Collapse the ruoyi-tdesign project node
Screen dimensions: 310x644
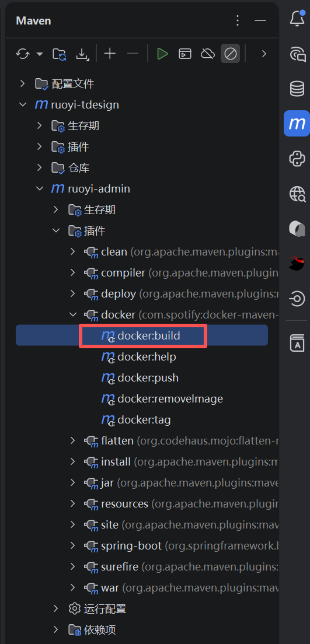23,105
